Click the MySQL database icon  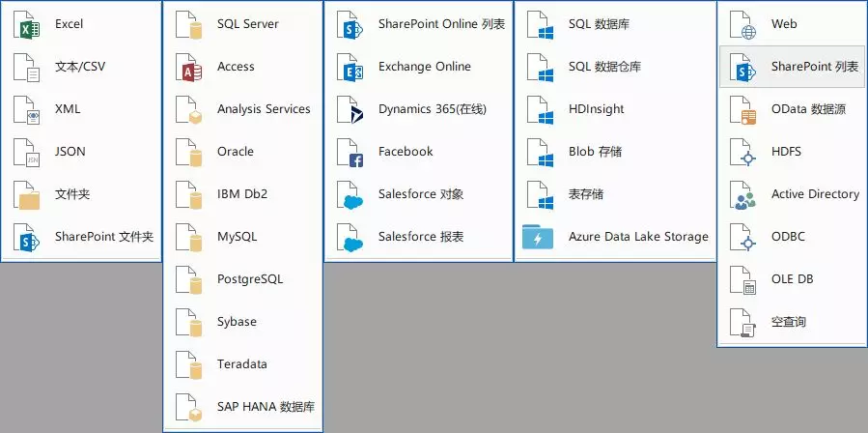coord(189,238)
